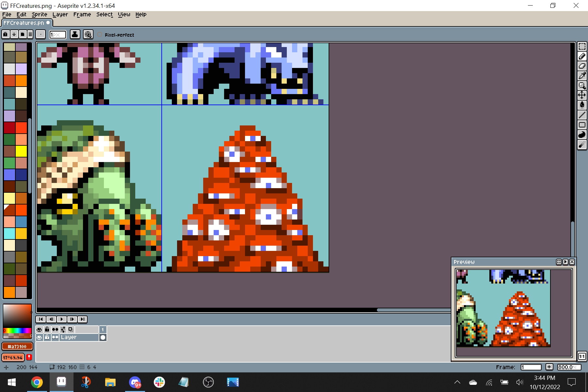
Task: Click the Frame number input field
Action: click(531, 367)
